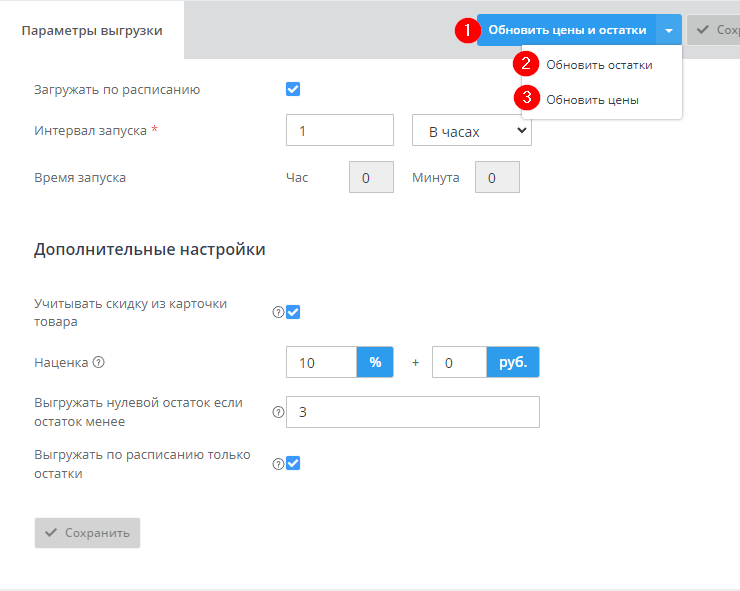This screenshot has height=591, width=740.
Task: Focus the Интервал запуска input field
Action: [339, 130]
